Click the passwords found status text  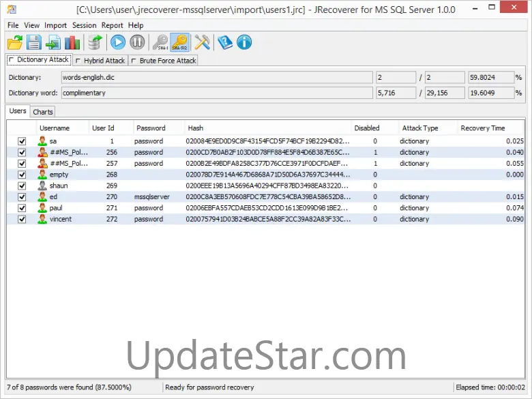(x=69, y=387)
